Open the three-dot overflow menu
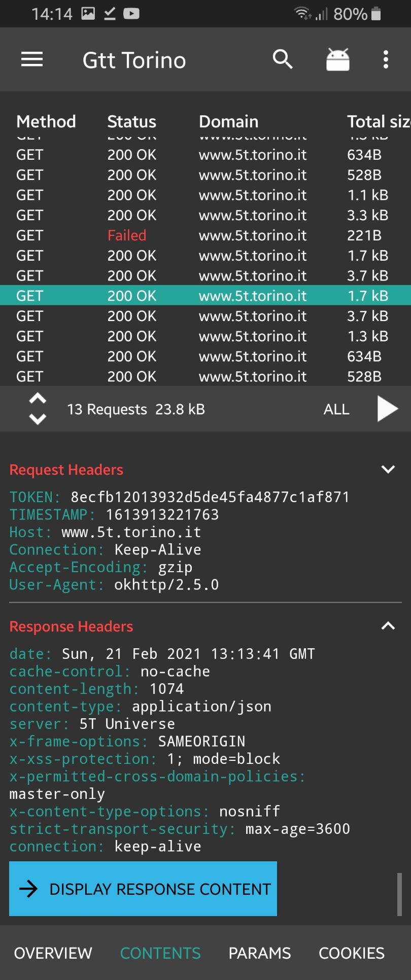The height and width of the screenshot is (980, 411). click(x=386, y=60)
